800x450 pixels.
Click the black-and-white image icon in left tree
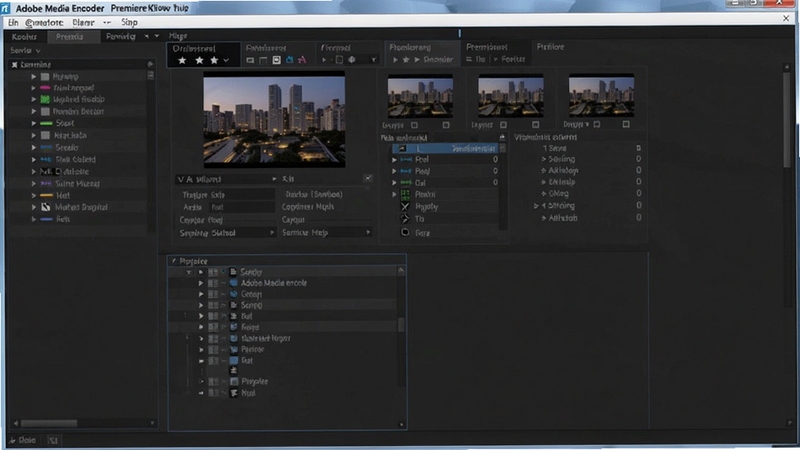pyautogui.click(x=46, y=207)
